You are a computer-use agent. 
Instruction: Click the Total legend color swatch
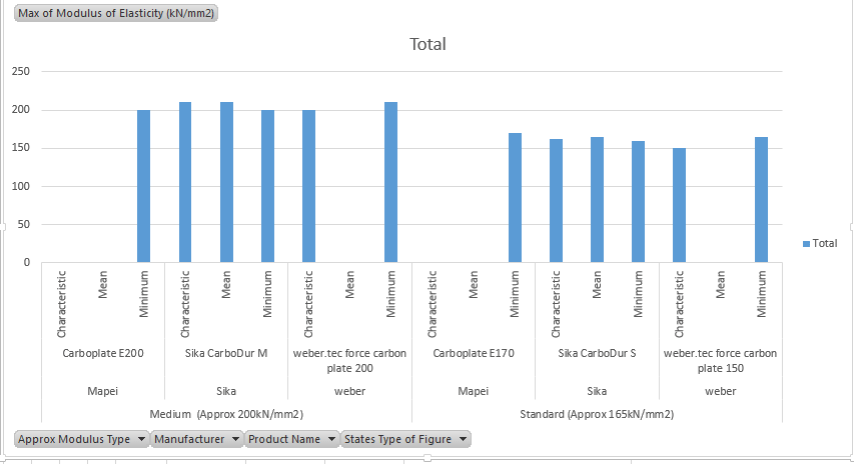[x=806, y=244]
